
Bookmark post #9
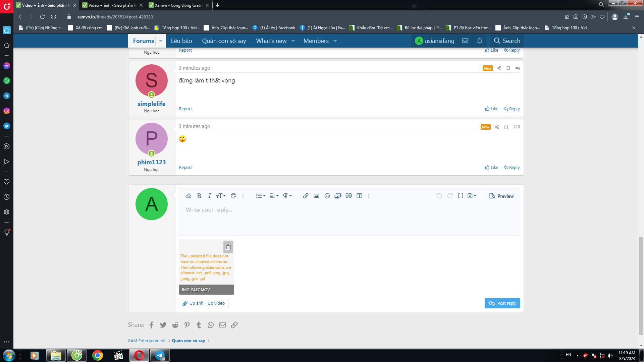tap(508, 68)
